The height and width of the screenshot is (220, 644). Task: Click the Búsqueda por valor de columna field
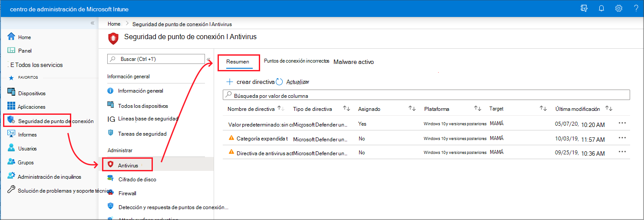click(426, 95)
